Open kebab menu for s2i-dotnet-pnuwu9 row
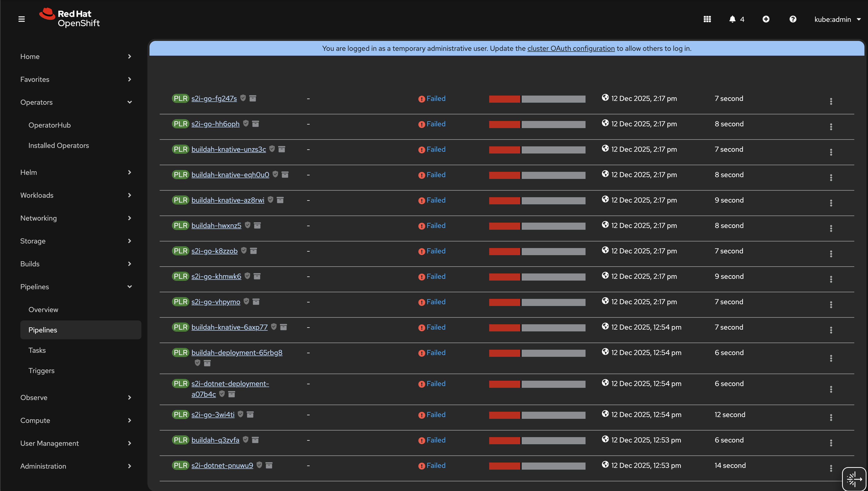The height and width of the screenshot is (491, 868). pyautogui.click(x=831, y=468)
